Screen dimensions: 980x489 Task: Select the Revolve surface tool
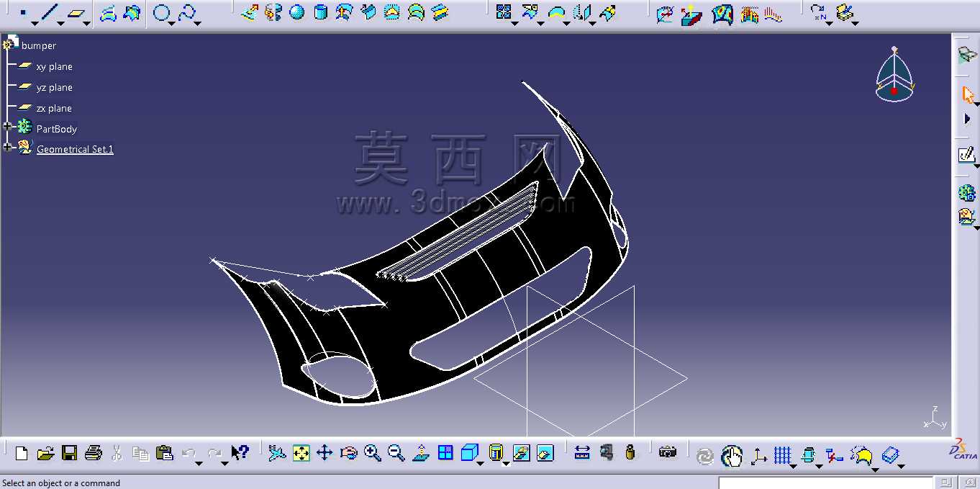[273, 12]
